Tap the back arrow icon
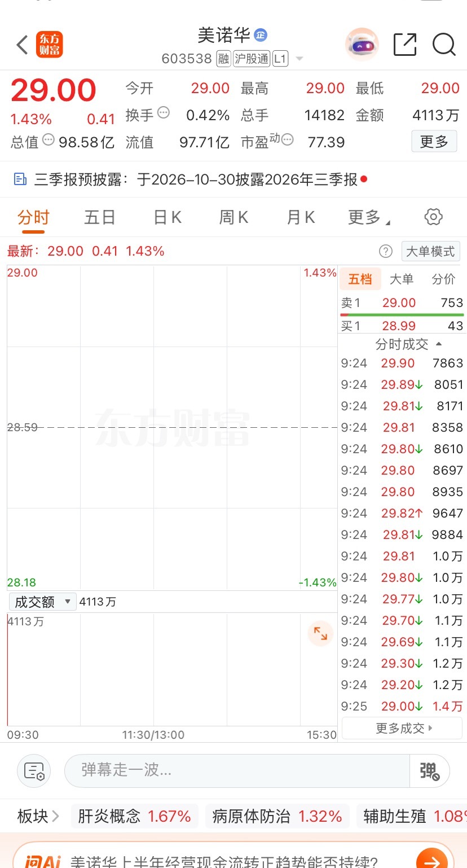 click(x=23, y=45)
